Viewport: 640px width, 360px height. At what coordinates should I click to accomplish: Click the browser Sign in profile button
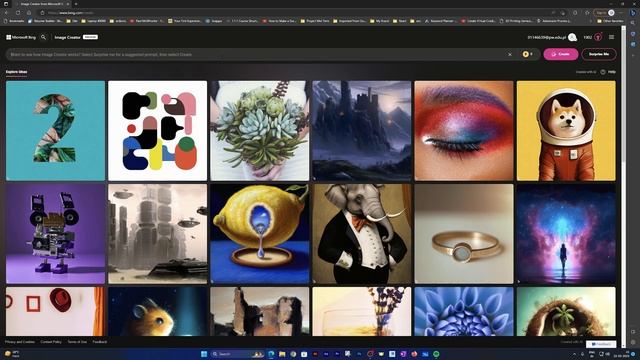coord(604,13)
